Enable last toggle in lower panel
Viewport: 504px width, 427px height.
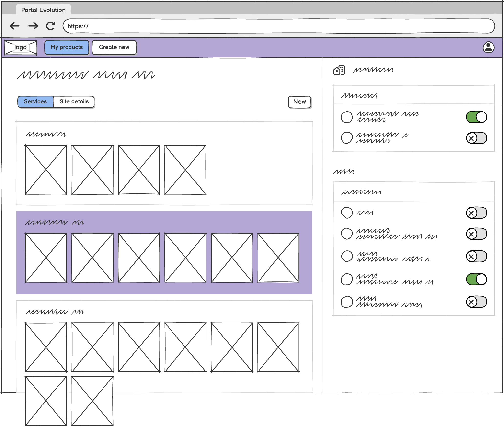click(x=476, y=302)
